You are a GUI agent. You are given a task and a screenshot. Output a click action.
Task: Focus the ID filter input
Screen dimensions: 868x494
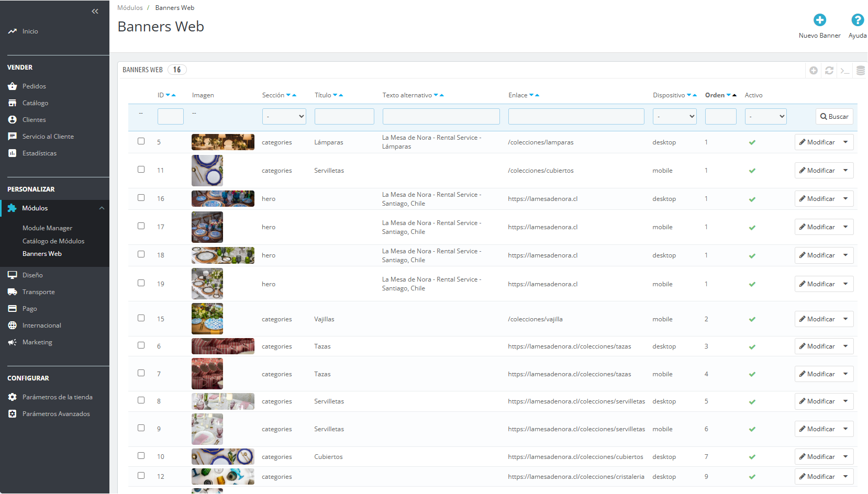coord(171,116)
